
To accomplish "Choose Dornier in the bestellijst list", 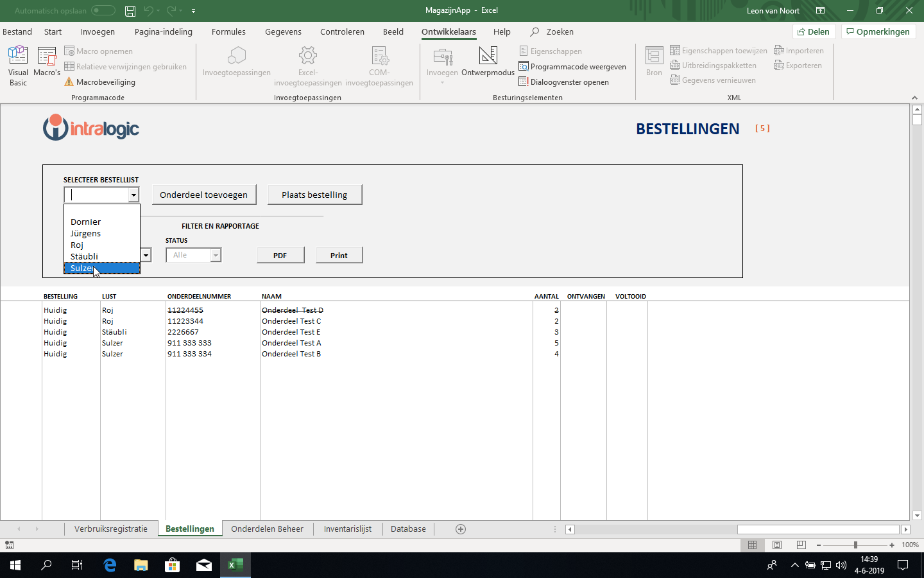I will pyautogui.click(x=86, y=222).
